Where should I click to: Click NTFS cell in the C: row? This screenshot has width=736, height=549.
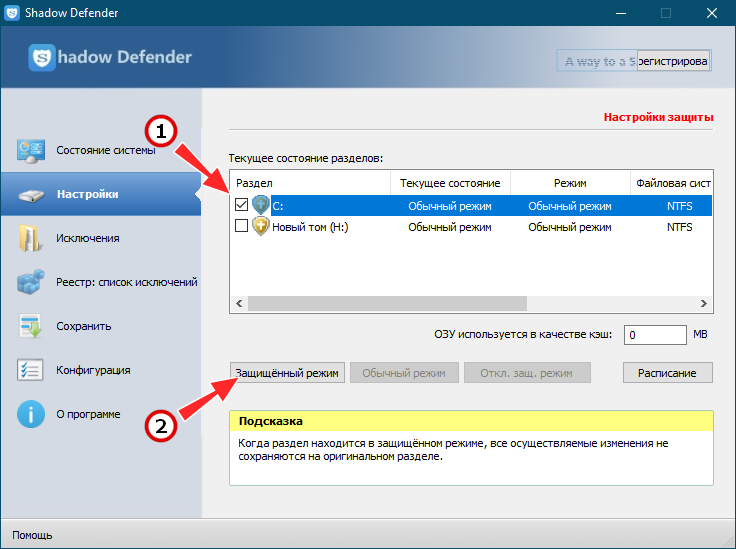point(680,206)
